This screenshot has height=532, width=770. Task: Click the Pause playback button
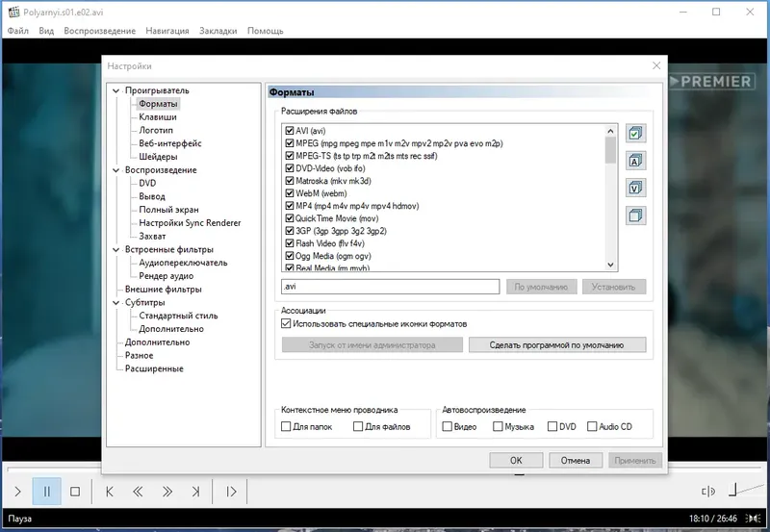click(46, 492)
